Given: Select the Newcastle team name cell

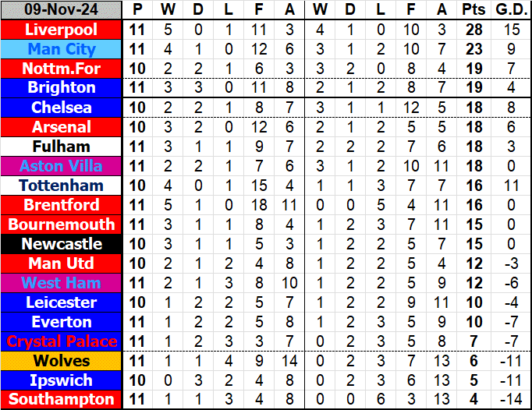Looking at the screenshot, I should [x=62, y=244].
